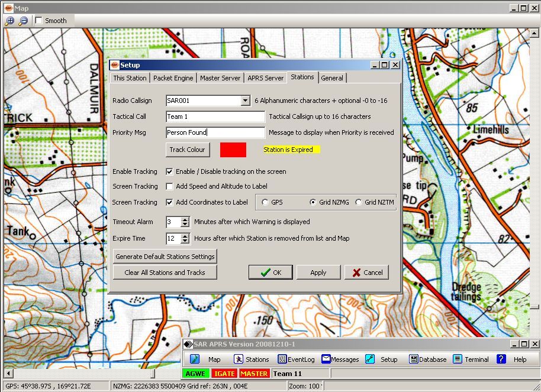
Task: Minimize the Setup dialog
Action: point(375,65)
